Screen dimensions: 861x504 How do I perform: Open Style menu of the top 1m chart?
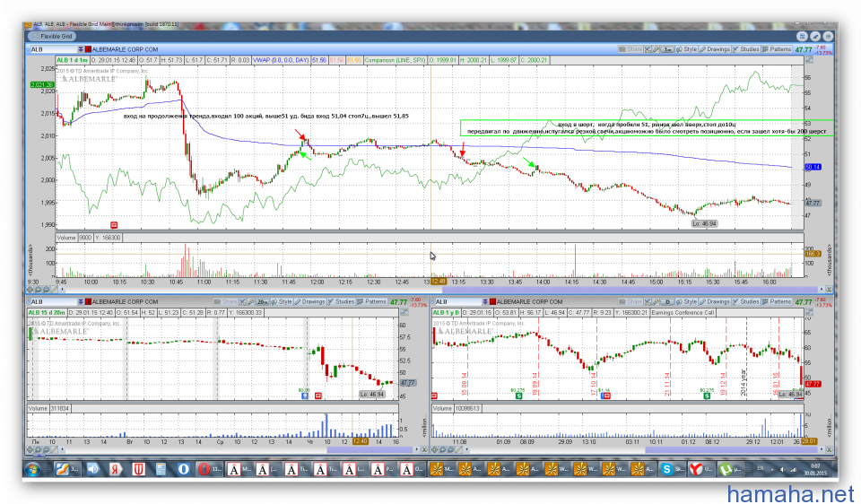click(686, 49)
